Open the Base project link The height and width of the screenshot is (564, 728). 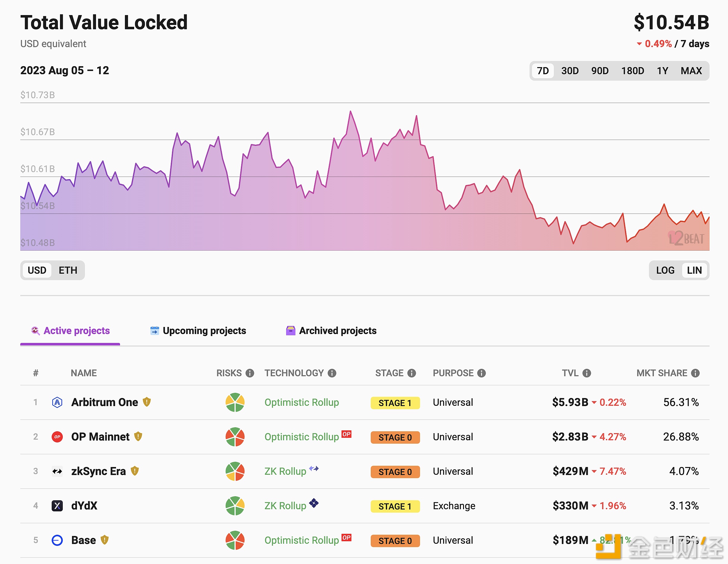(x=84, y=540)
